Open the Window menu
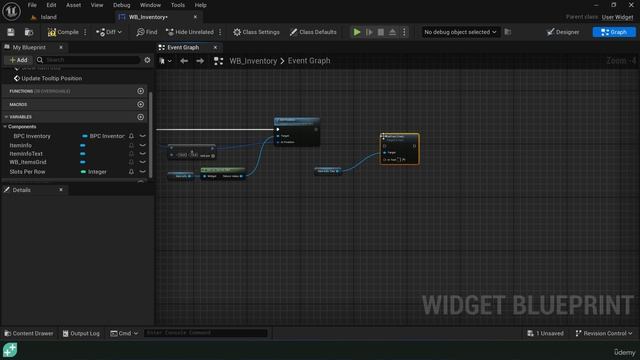This screenshot has height=360, width=640. pyautogui.click(x=150, y=5)
